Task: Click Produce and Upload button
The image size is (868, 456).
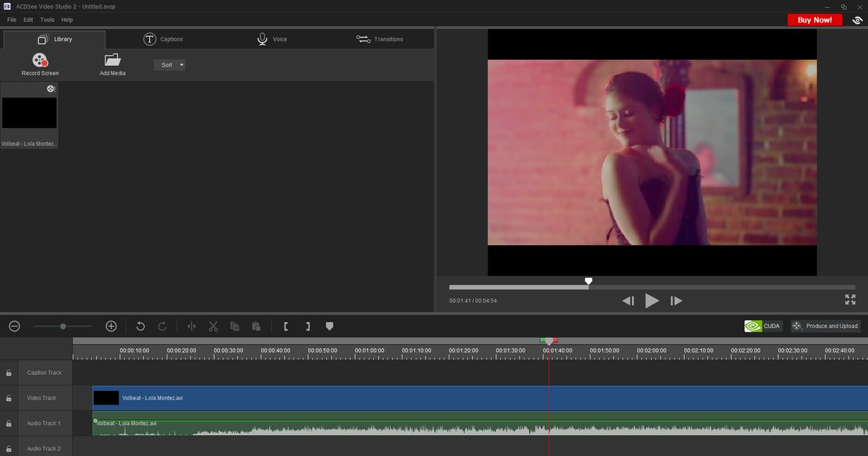Action: 825,326
